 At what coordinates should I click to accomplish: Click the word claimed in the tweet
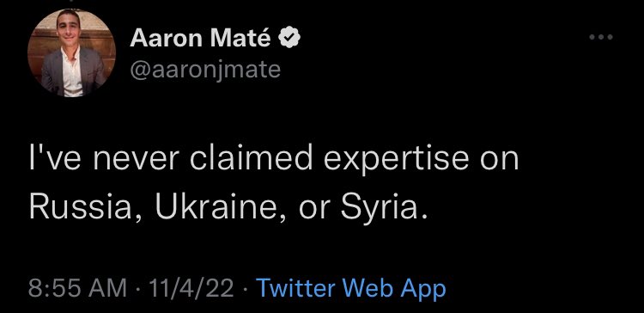[251, 158]
